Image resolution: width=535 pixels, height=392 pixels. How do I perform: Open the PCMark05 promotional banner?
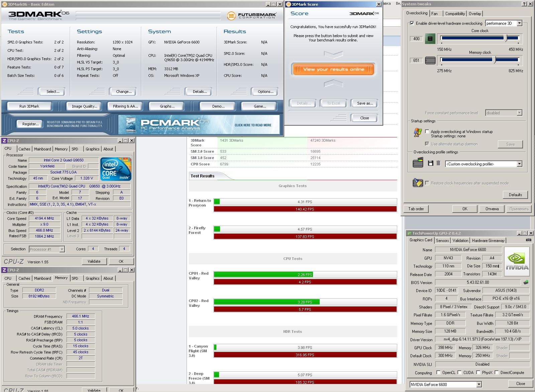coord(199,125)
